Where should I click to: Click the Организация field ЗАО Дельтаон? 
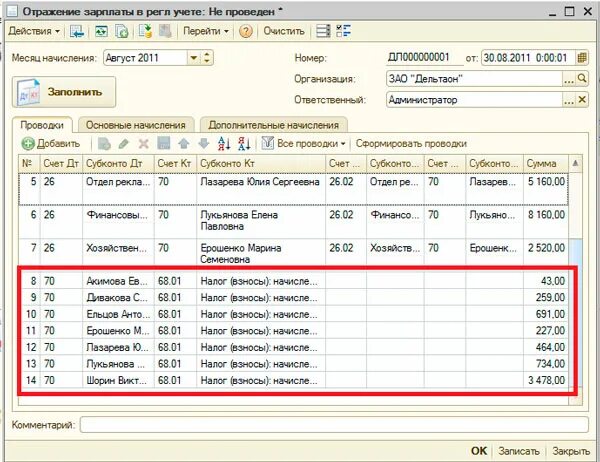474,79
